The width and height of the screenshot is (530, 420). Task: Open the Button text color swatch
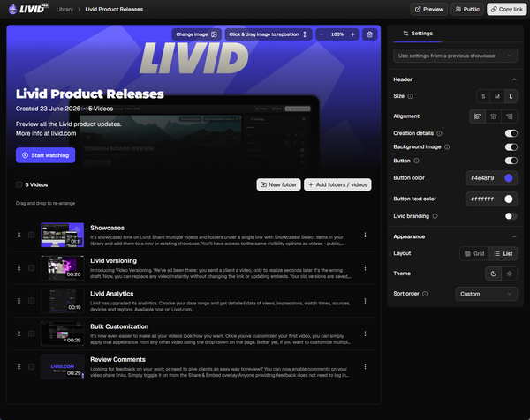509,199
